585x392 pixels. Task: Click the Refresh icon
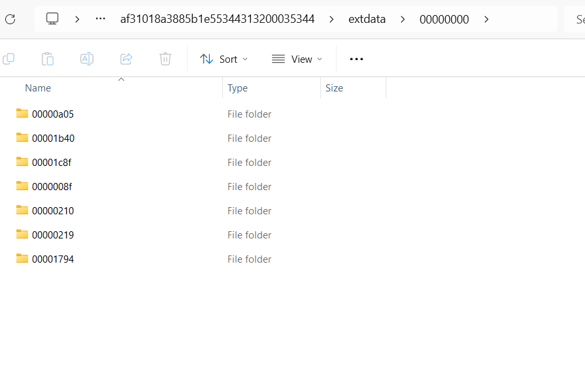(10, 19)
